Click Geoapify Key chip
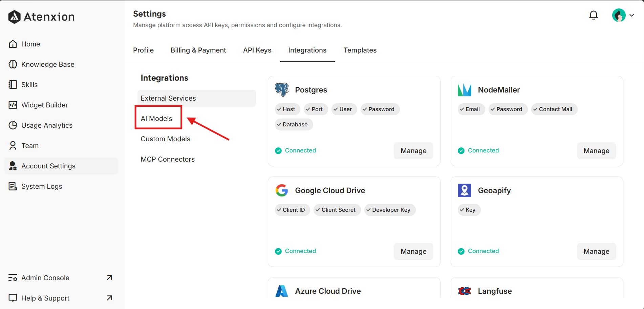Viewport: 644px width, 309px height. coord(469,210)
